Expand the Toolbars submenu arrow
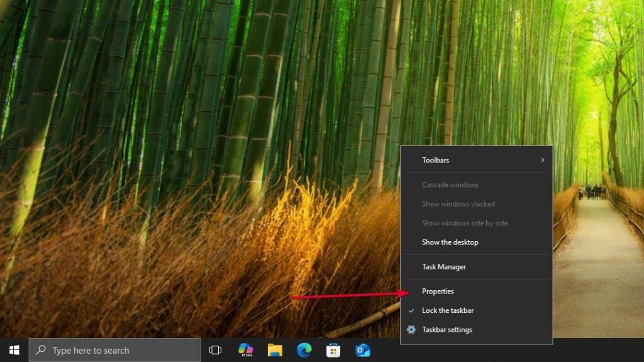644x362 pixels. point(542,161)
